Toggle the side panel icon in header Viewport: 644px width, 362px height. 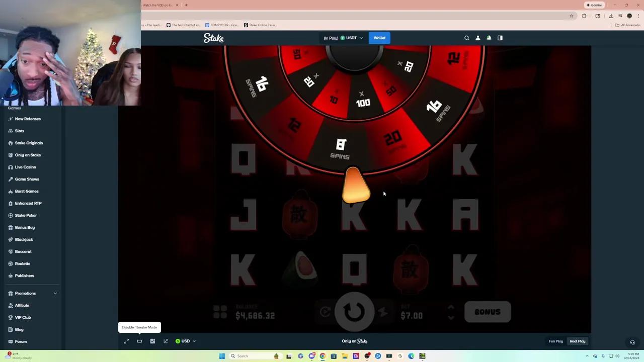click(500, 38)
